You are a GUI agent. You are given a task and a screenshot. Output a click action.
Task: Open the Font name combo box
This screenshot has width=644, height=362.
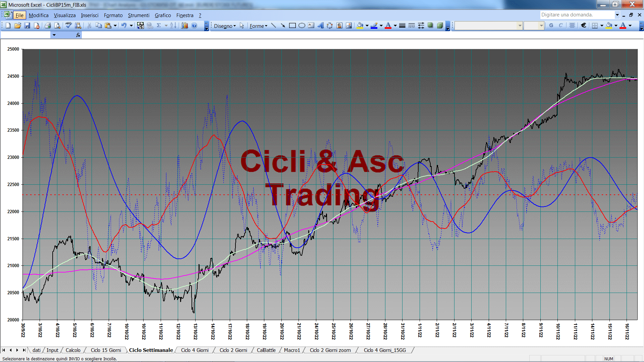489,25
